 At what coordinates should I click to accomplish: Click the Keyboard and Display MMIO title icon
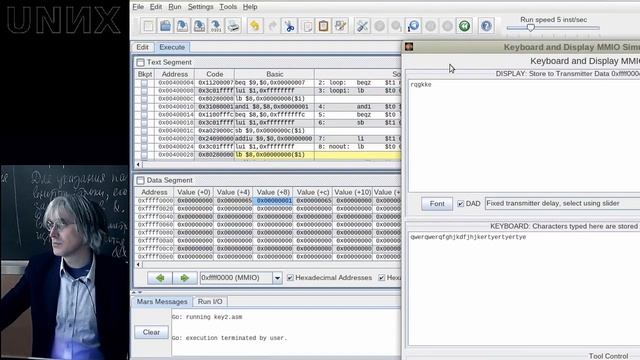[x=409, y=47]
